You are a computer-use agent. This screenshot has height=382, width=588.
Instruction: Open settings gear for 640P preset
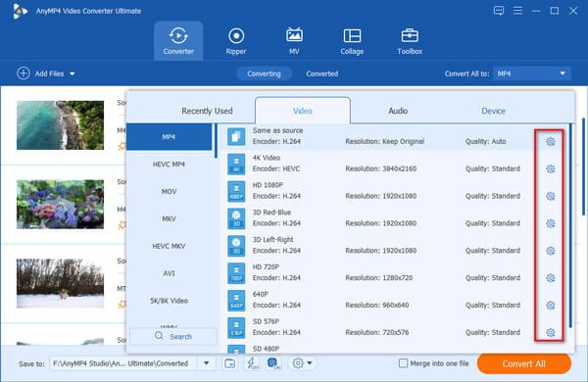coord(550,306)
